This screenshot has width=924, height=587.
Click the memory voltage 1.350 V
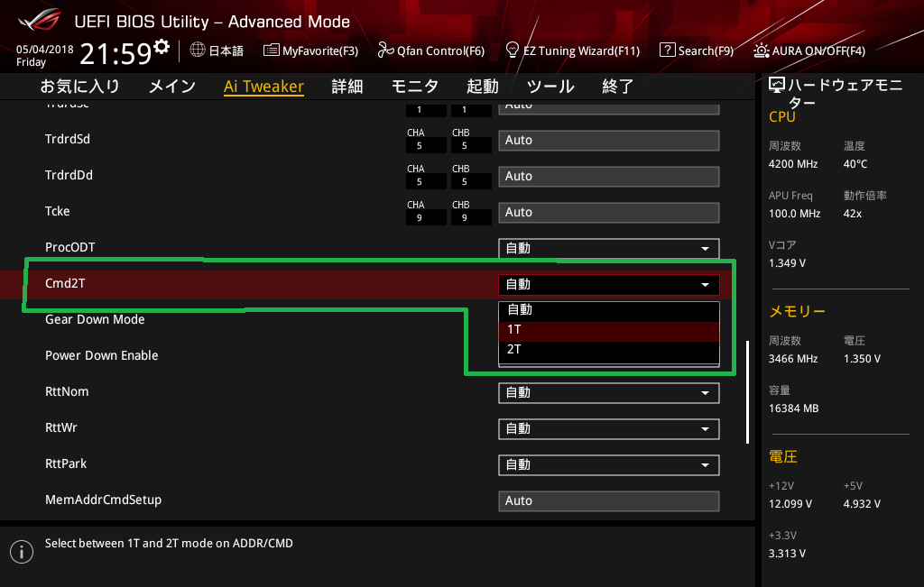pyautogui.click(x=862, y=359)
